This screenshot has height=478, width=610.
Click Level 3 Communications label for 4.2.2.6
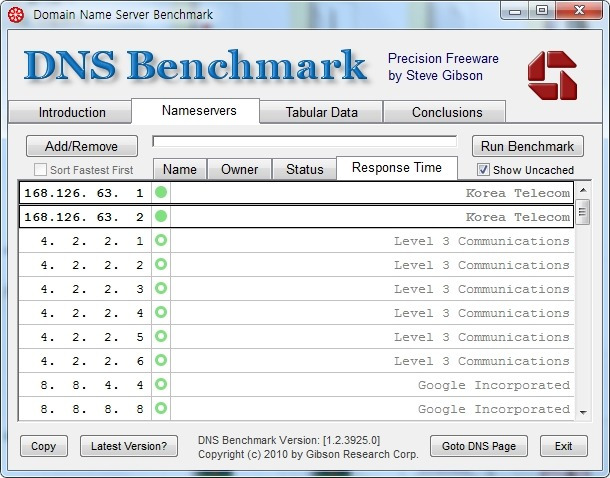coord(482,361)
